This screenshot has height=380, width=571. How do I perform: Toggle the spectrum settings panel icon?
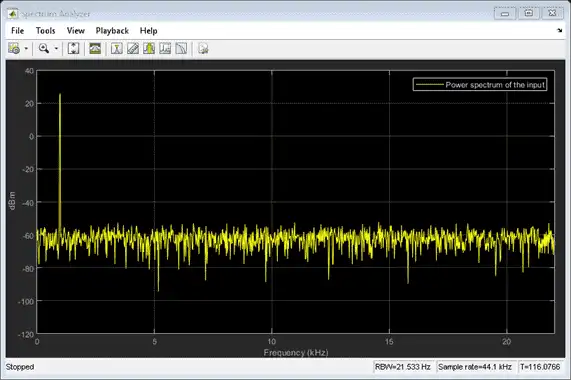(95, 48)
